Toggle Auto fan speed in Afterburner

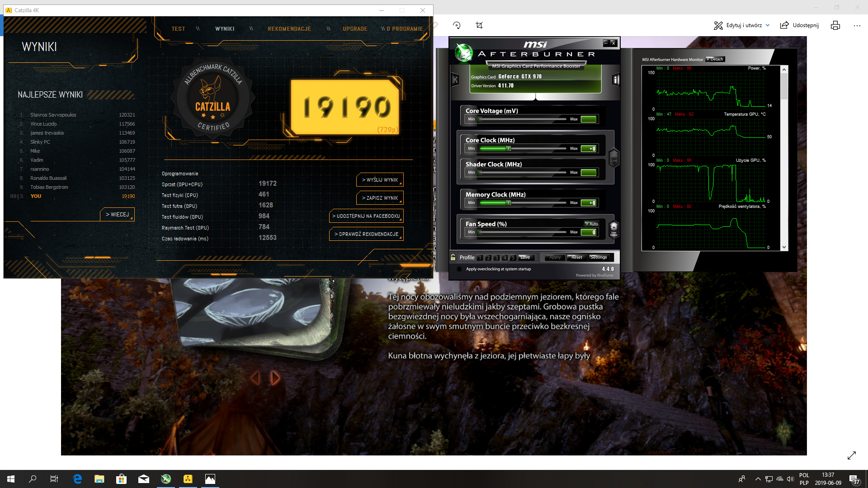[591, 224]
